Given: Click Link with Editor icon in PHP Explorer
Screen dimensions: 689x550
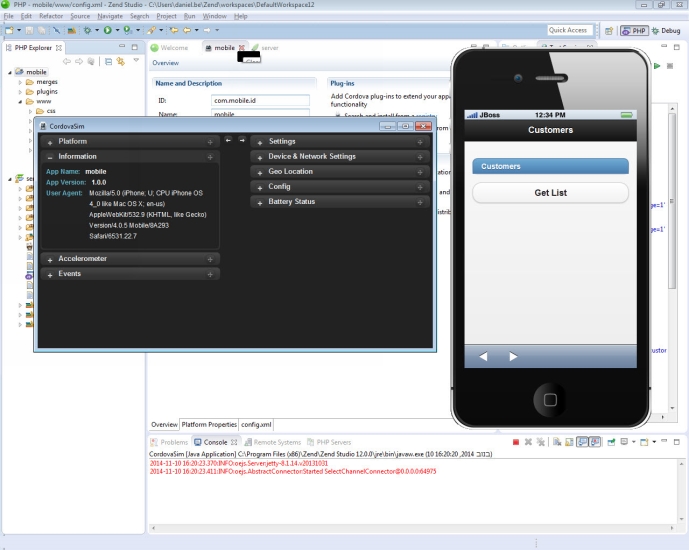Looking at the screenshot, I should pyautogui.click(x=120, y=62).
